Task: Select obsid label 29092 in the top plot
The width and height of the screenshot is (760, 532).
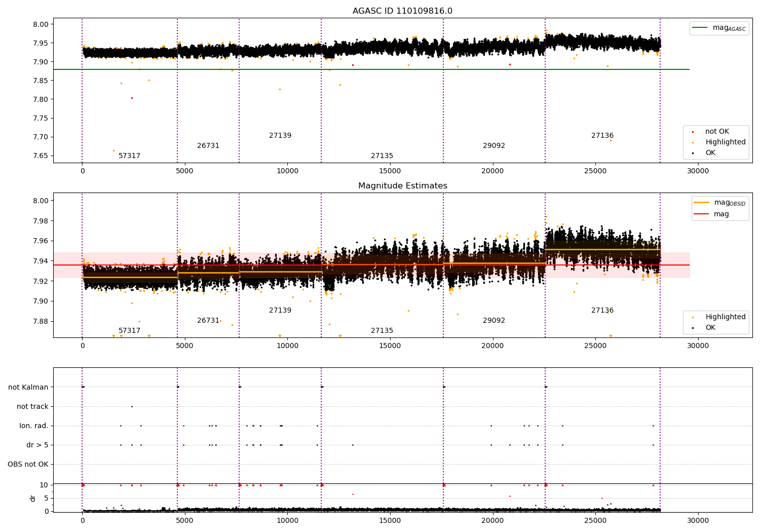Action: 494,146
